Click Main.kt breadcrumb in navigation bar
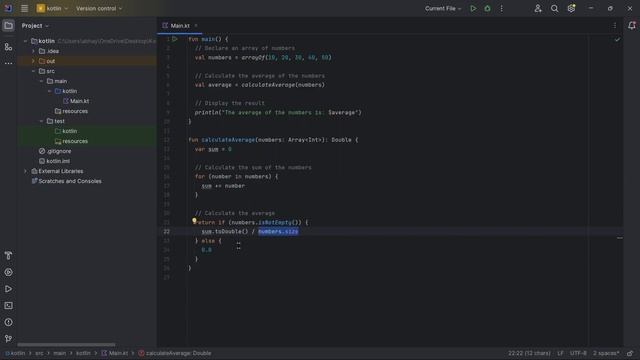This screenshot has height=360, width=640. (115, 353)
